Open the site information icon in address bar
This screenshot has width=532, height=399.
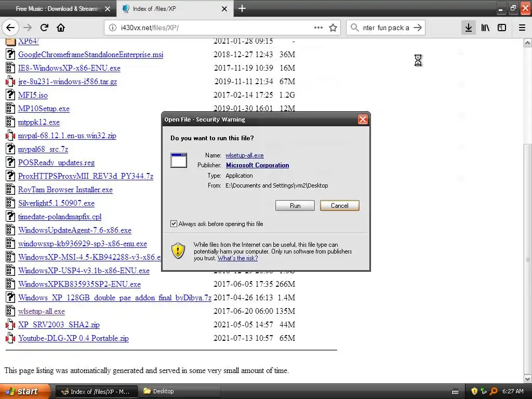point(113,28)
